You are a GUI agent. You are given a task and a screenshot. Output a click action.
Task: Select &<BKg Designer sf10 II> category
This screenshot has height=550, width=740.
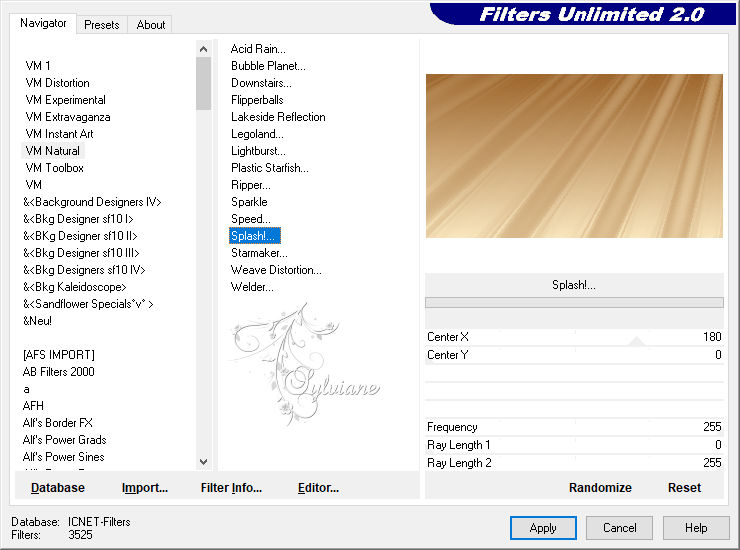point(80,236)
